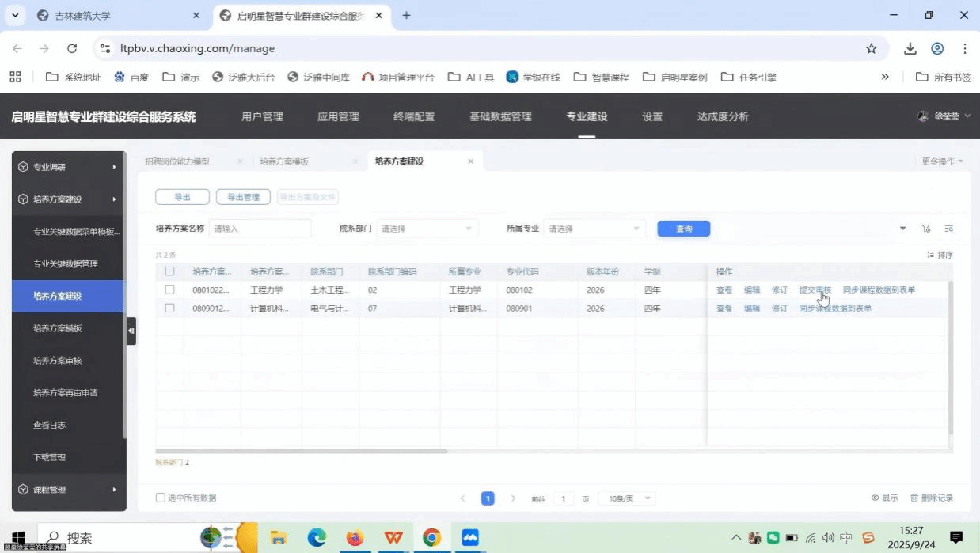The width and height of the screenshot is (980, 553).
Task: Close the 培养方案建设 page tab
Action: click(470, 161)
